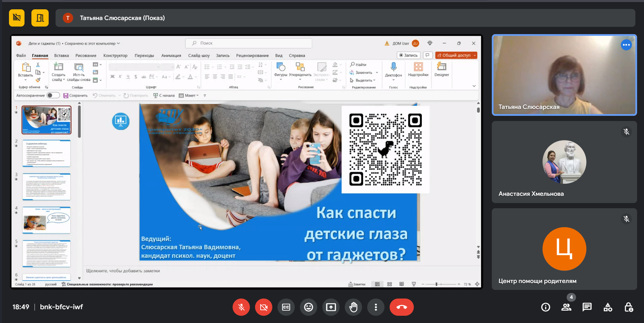Image resolution: width=644 pixels, height=323 pixels.
Task: Open the Анимация ribbon tab
Action: pos(171,55)
